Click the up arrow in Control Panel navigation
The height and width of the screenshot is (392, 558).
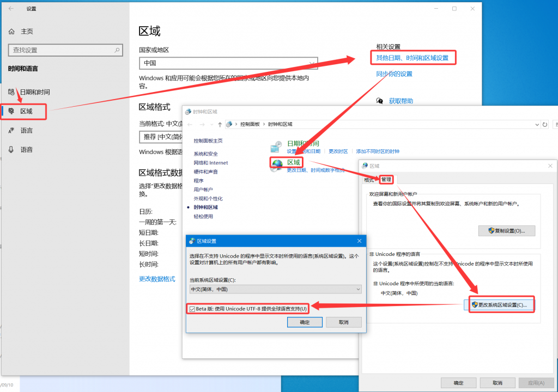pyautogui.click(x=220, y=125)
